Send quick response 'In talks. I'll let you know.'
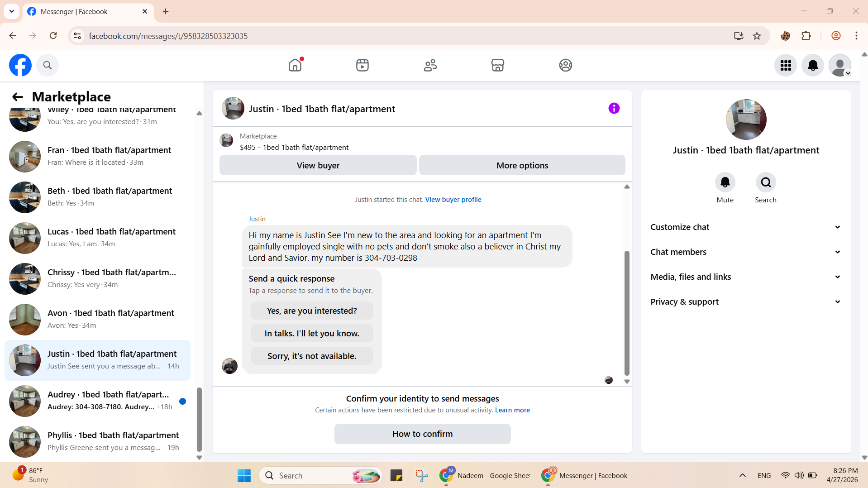The width and height of the screenshot is (868, 488). tap(312, 334)
